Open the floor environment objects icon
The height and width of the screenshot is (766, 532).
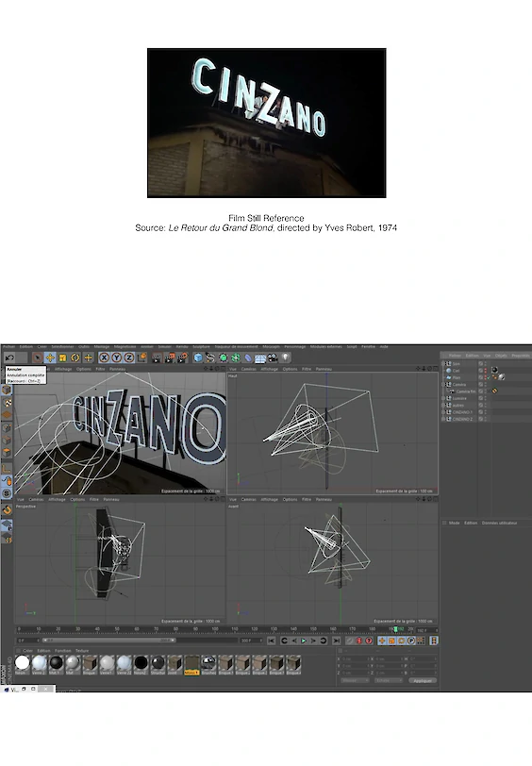coord(260,358)
